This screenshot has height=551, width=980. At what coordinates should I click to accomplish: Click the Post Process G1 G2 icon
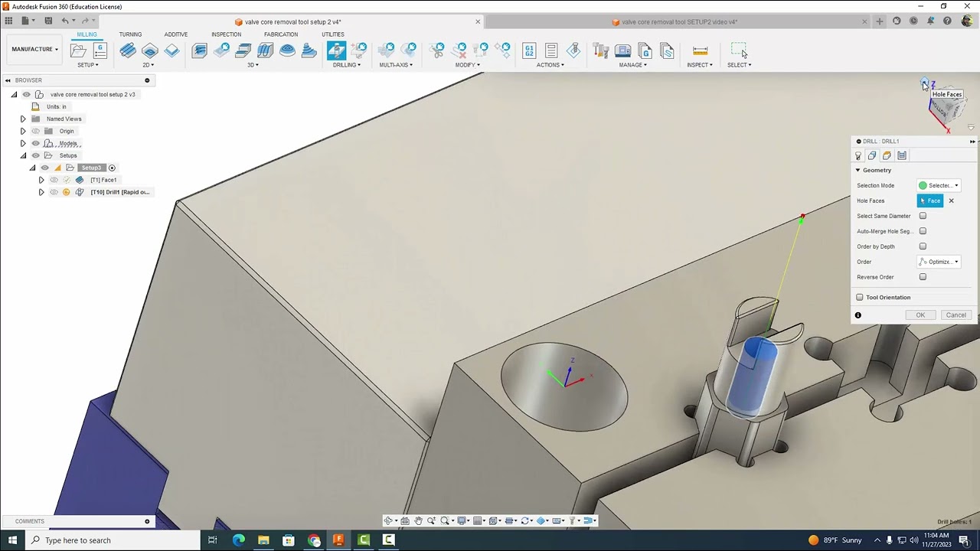click(529, 51)
